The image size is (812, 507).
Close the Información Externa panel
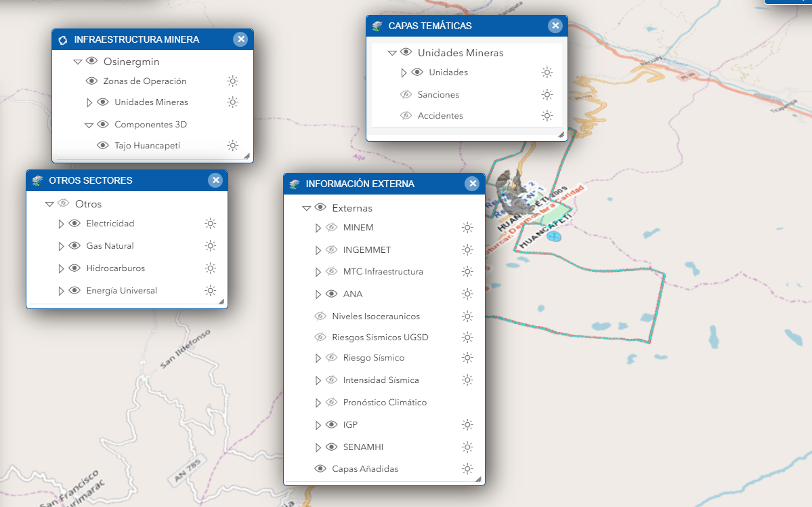[472, 184]
